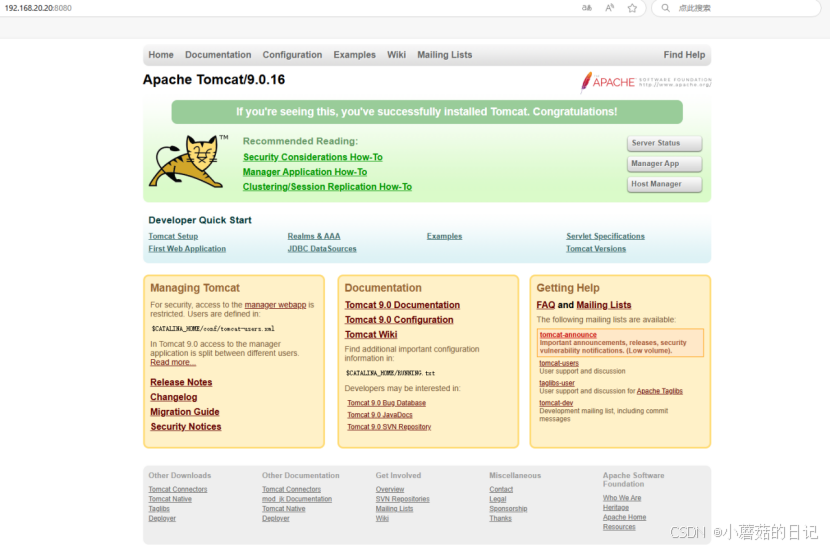This screenshot has width=830, height=548.
Task: Open Tomcat Versions link
Action: pyautogui.click(x=596, y=249)
